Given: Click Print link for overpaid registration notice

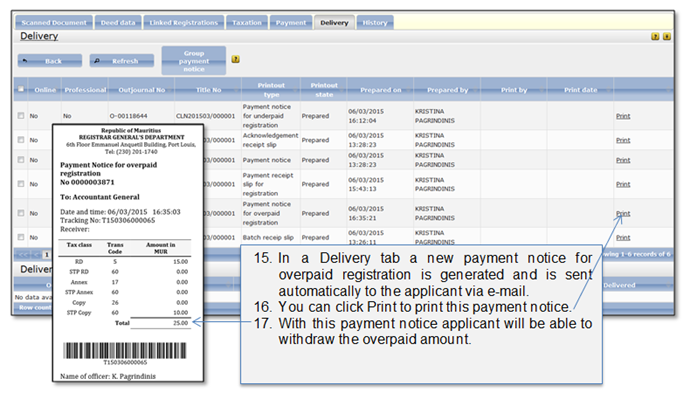Looking at the screenshot, I should (x=623, y=213).
